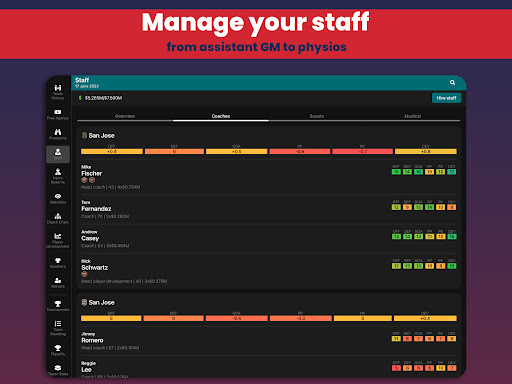512x384 pixels.
Task: Click the first San Jose team heading
Action: [x=101, y=135]
